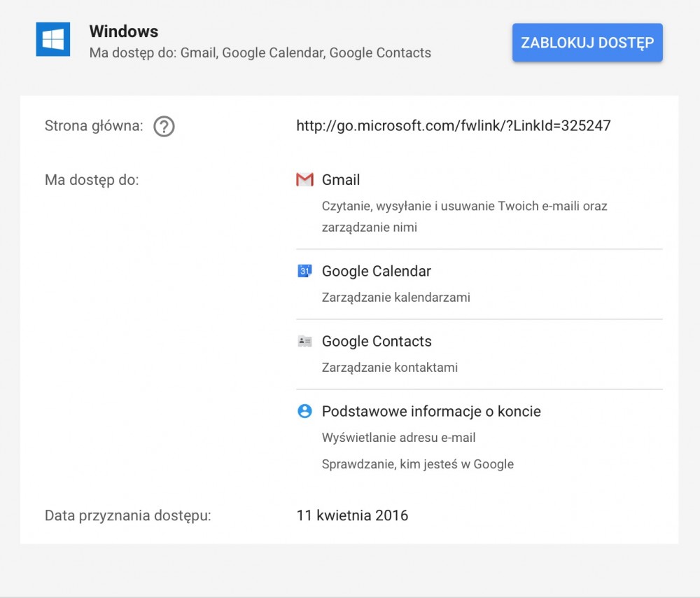Click the Data przyznania dostępu label
The width and height of the screenshot is (700, 598).
click(x=127, y=515)
